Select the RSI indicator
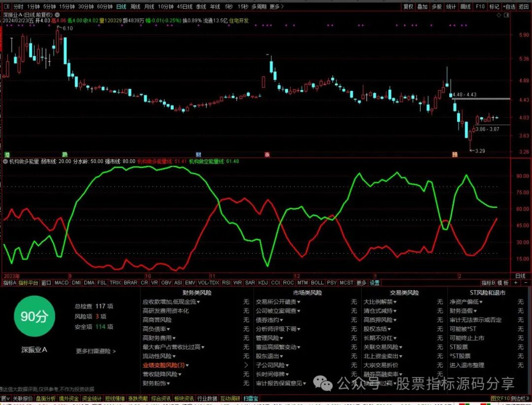This screenshot has height=405, width=532. 226,283
